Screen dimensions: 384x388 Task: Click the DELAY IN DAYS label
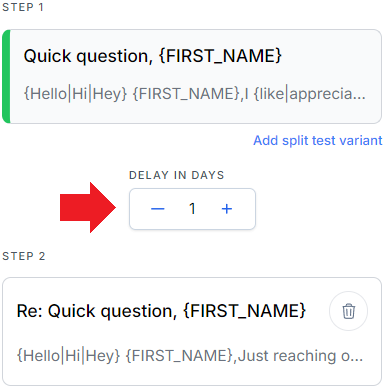(x=176, y=175)
